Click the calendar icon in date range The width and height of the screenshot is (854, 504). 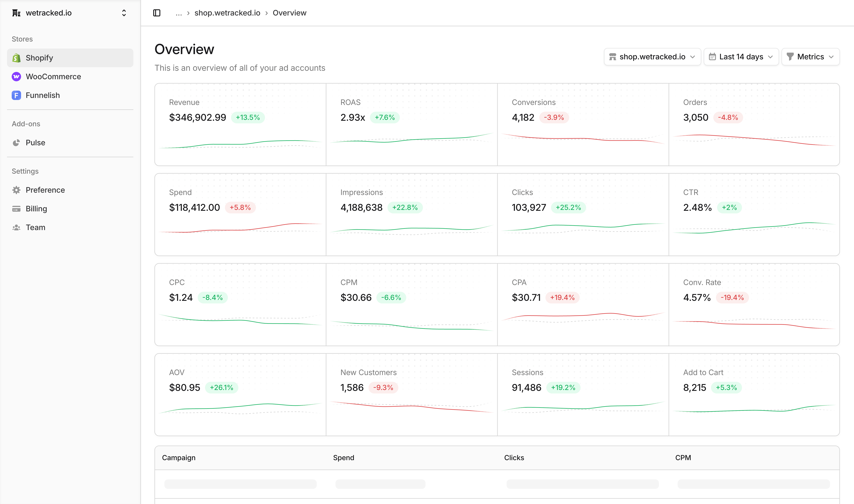tap(712, 57)
